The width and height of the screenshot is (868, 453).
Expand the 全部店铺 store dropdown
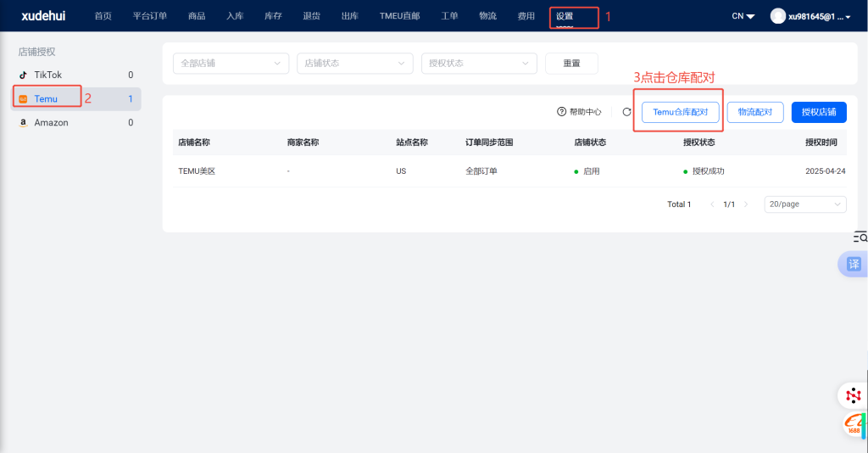point(231,64)
